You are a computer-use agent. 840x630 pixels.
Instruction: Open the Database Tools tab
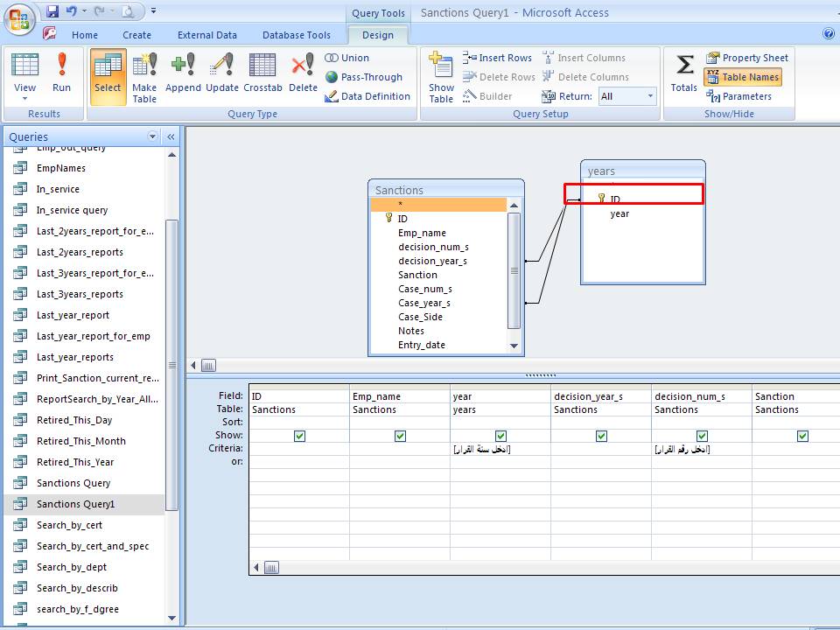pyautogui.click(x=297, y=35)
